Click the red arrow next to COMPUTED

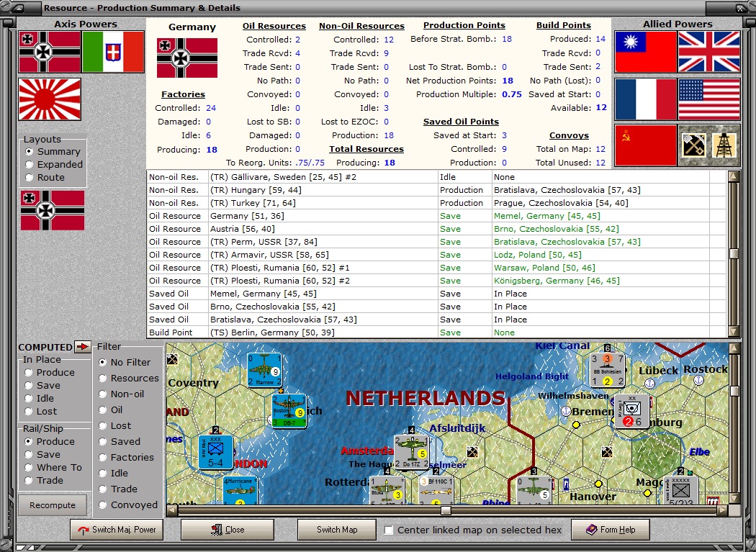[x=83, y=347]
